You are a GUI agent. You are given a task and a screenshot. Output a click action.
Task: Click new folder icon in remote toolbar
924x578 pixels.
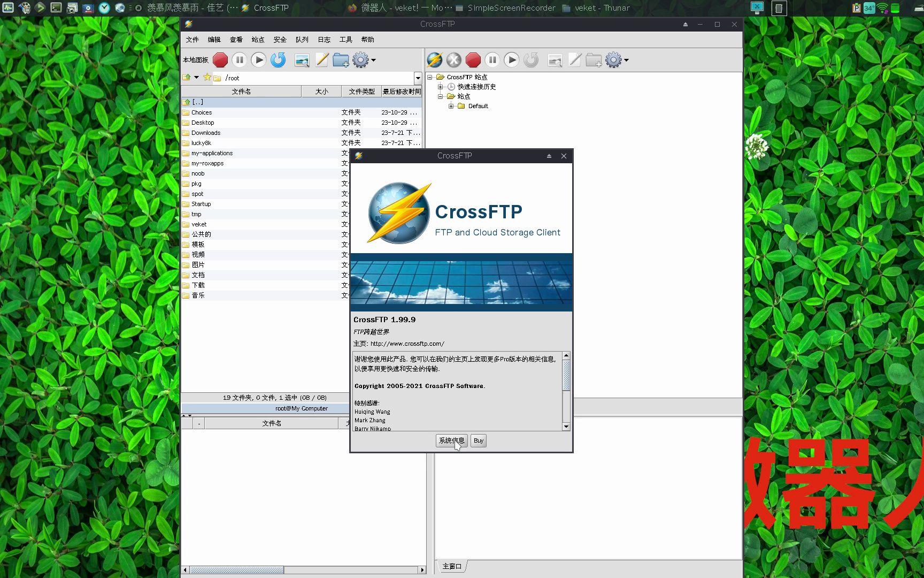pos(594,60)
